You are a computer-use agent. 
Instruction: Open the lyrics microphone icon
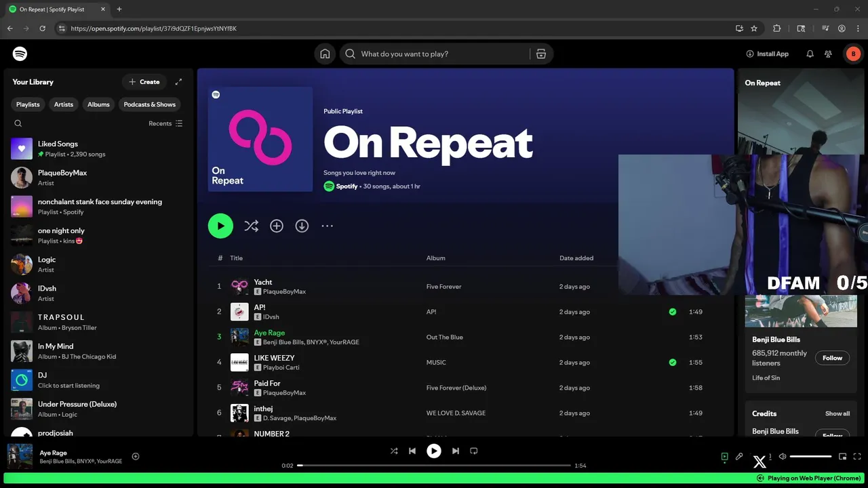click(x=740, y=457)
